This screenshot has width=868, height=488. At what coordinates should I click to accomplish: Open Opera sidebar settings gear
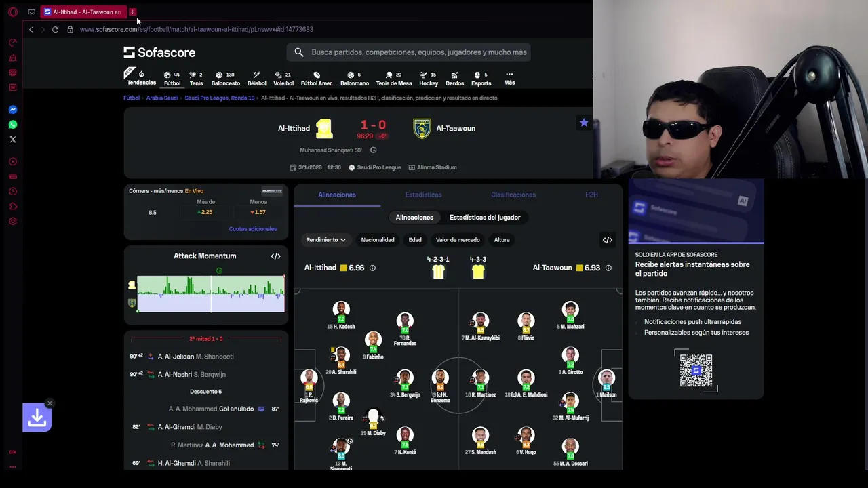tap(12, 221)
